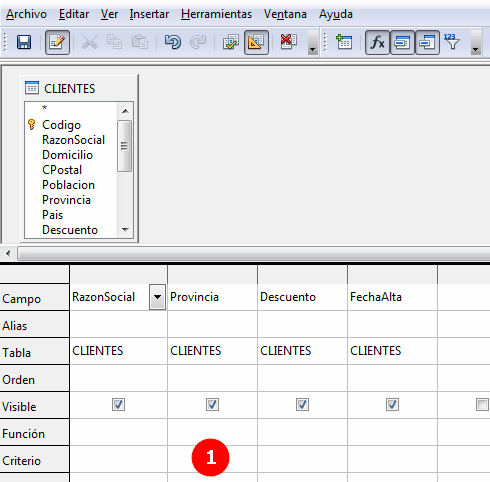
Task: Click the Provincia cell in Campo row
Action: coord(212,297)
